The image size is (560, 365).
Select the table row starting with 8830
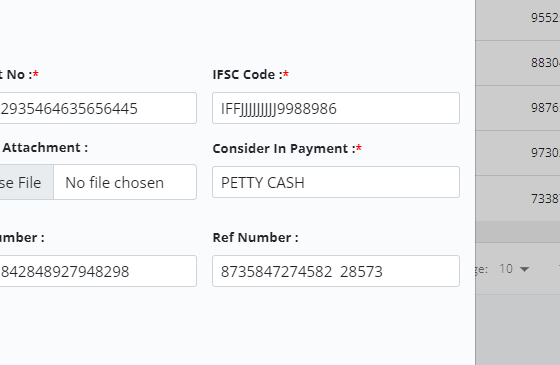coord(518,63)
